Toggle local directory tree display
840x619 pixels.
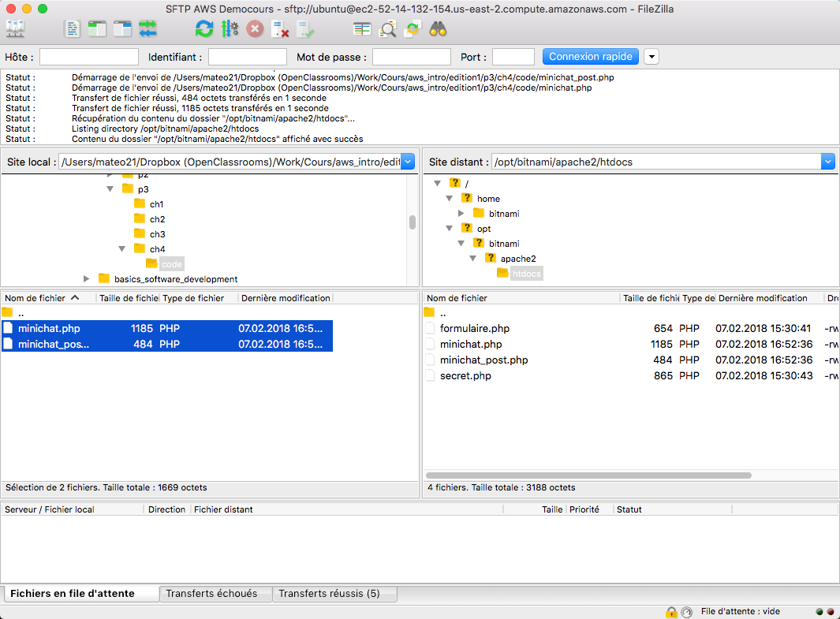(x=97, y=30)
